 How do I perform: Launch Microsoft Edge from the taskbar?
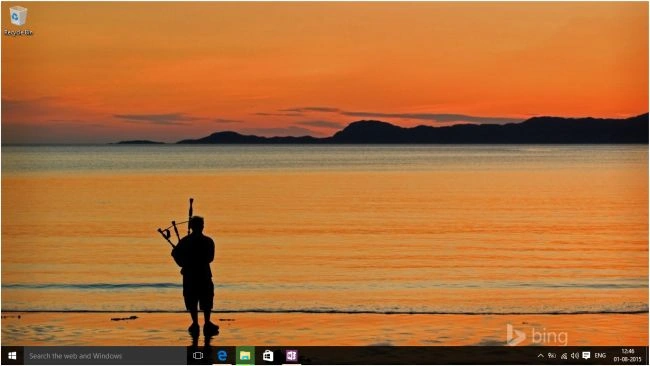coord(222,356)
